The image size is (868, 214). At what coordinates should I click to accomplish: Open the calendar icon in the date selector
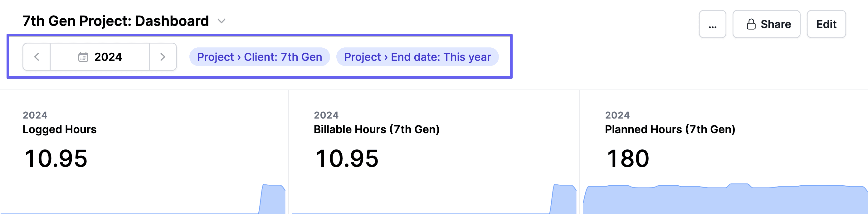click(x=84, y=57)
